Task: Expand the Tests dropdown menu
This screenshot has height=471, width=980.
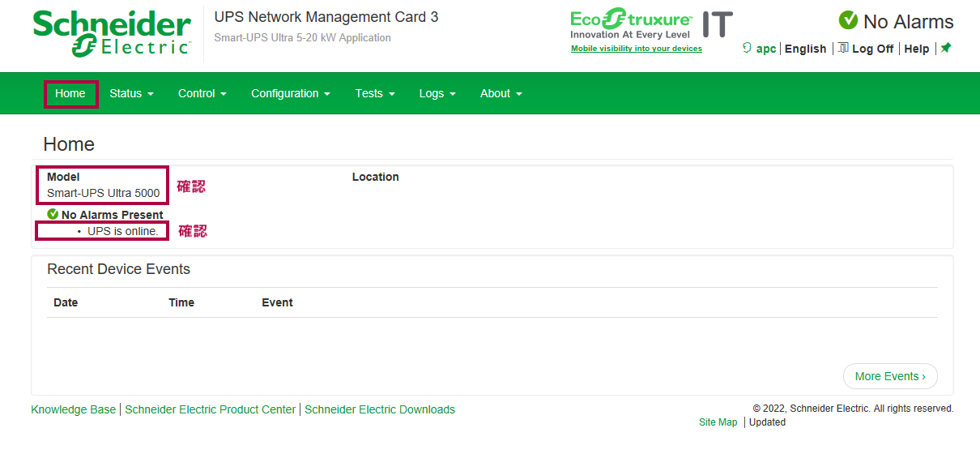Action: (375, 93)
